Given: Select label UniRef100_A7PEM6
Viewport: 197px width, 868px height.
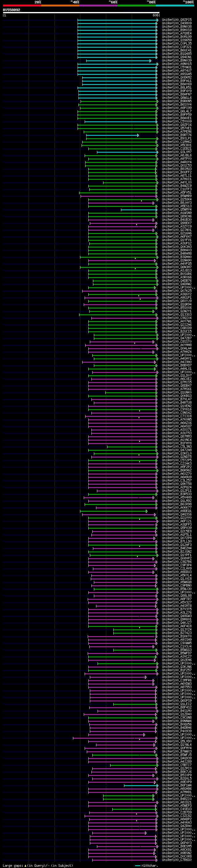Looking at the screenshot, I should 177,132.
